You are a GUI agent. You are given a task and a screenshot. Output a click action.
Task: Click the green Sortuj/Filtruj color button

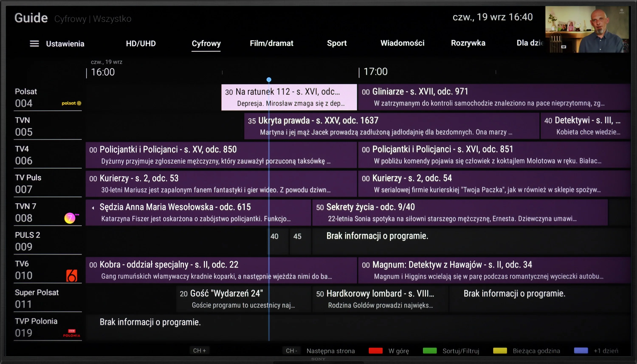(430, 351)
